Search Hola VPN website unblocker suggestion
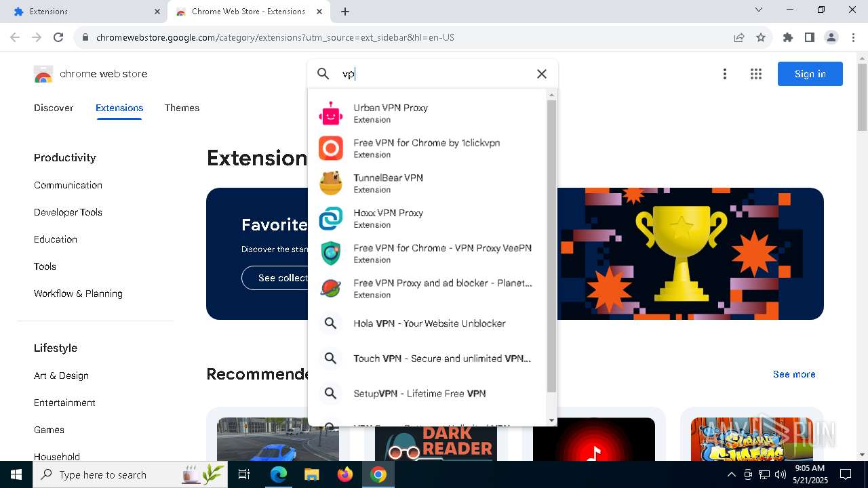 (427, 323)
